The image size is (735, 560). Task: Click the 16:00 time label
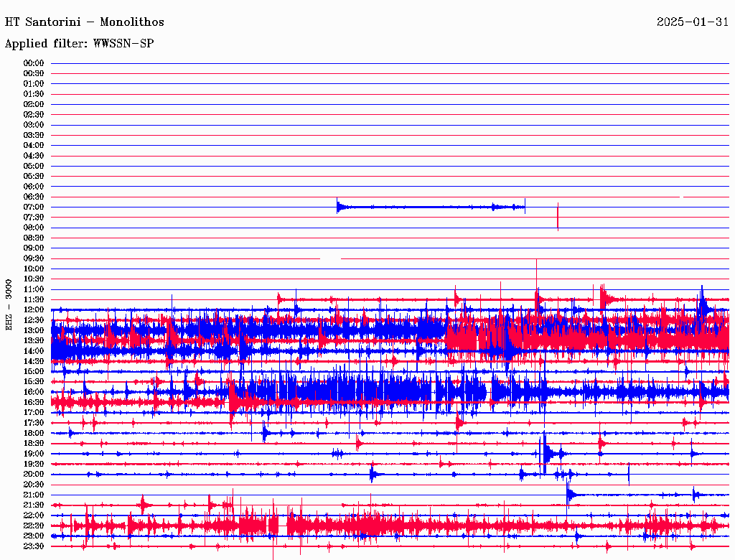[x=34, y=392]
